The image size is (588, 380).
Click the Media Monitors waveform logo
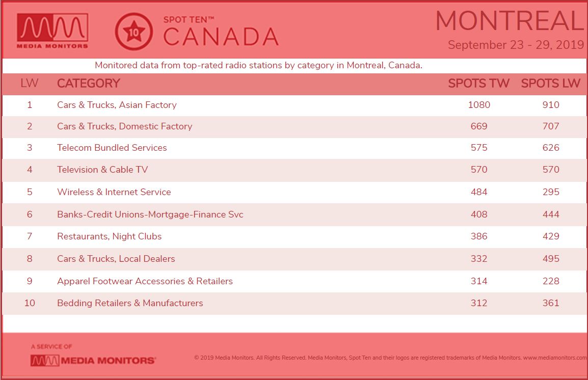pyautogui.click(x=52, y=31)
